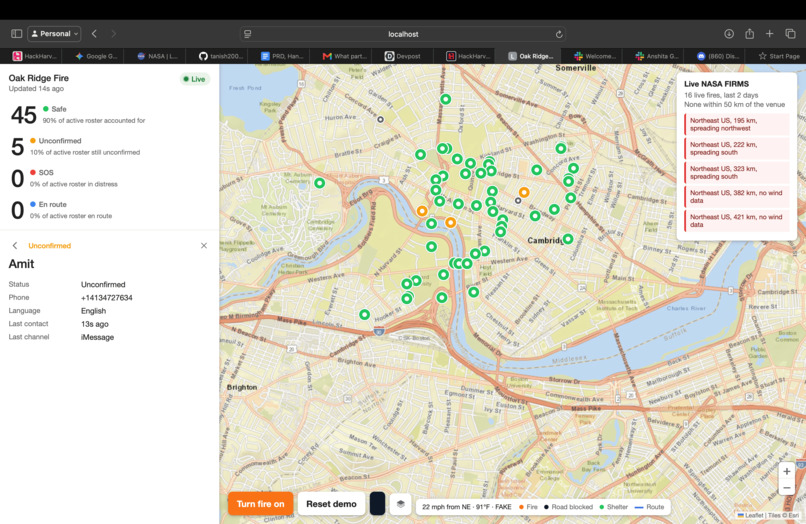Click the Reset demo button
Viewport: 806px width, 524px height.
[331, 504]
